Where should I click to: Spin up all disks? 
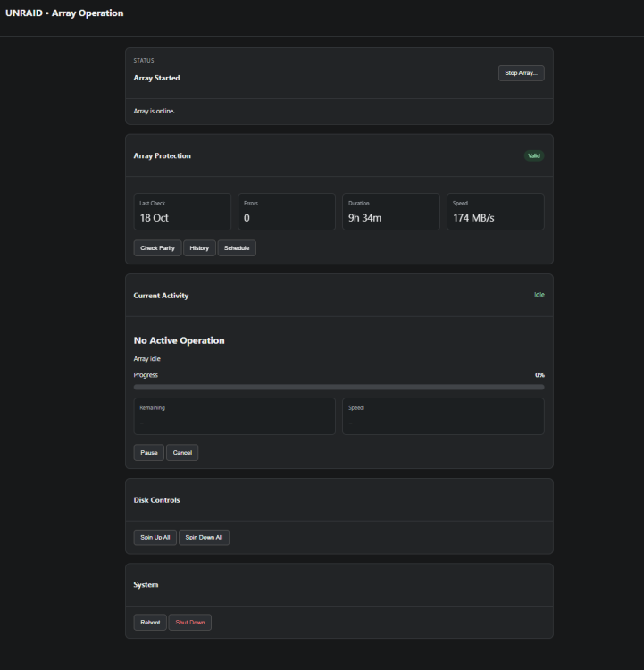pyautogui.click(x=155, y=537)
